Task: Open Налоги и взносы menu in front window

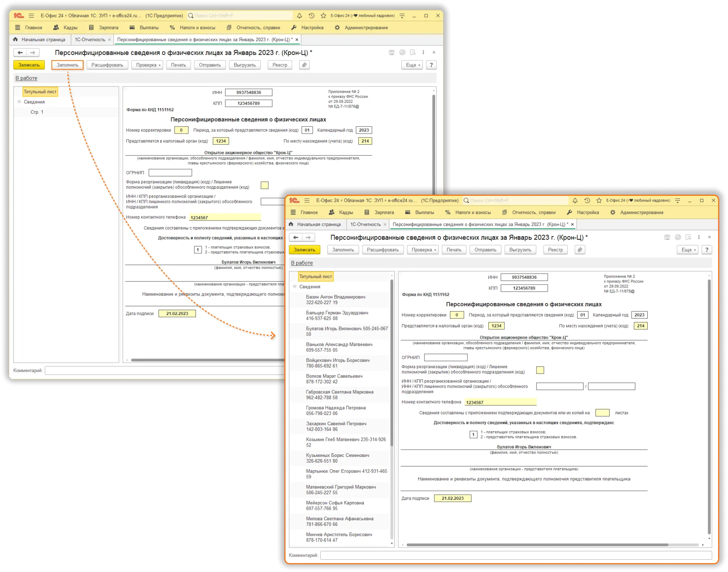Action: point(473,212)
